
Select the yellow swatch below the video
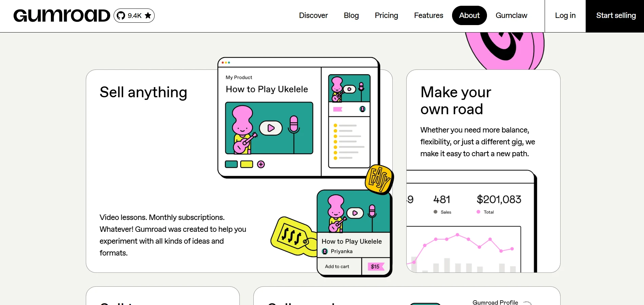(247, 164)
